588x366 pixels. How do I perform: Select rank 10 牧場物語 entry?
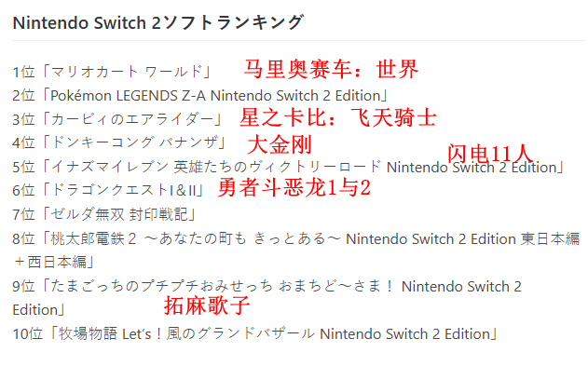point(255,333)
